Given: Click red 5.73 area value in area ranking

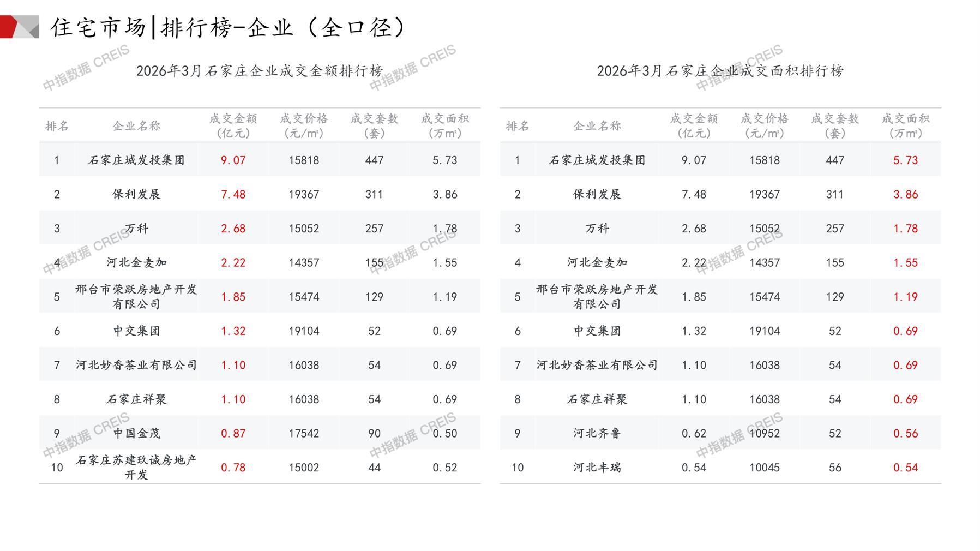Looking at the screenshot, I should 905,160.
